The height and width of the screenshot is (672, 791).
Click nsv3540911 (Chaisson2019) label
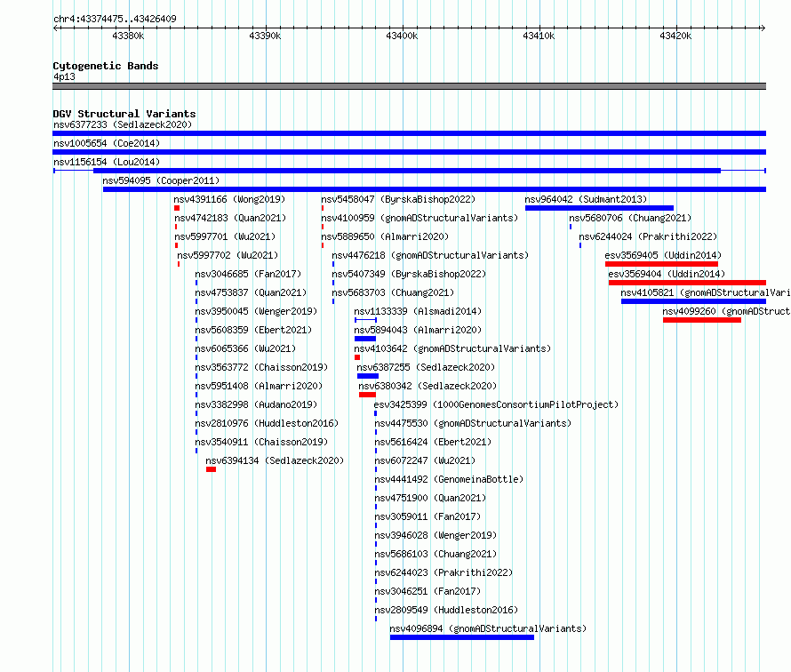point(261,442)
